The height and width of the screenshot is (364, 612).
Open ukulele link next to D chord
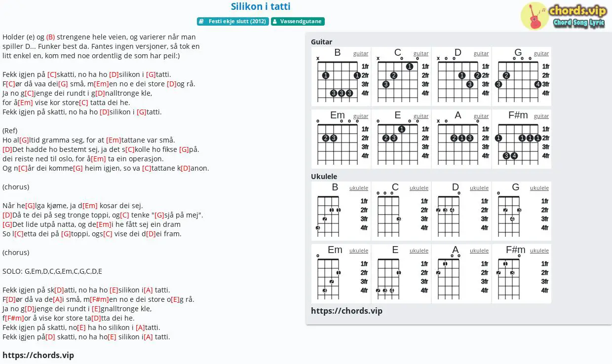(x=479, y=188)
